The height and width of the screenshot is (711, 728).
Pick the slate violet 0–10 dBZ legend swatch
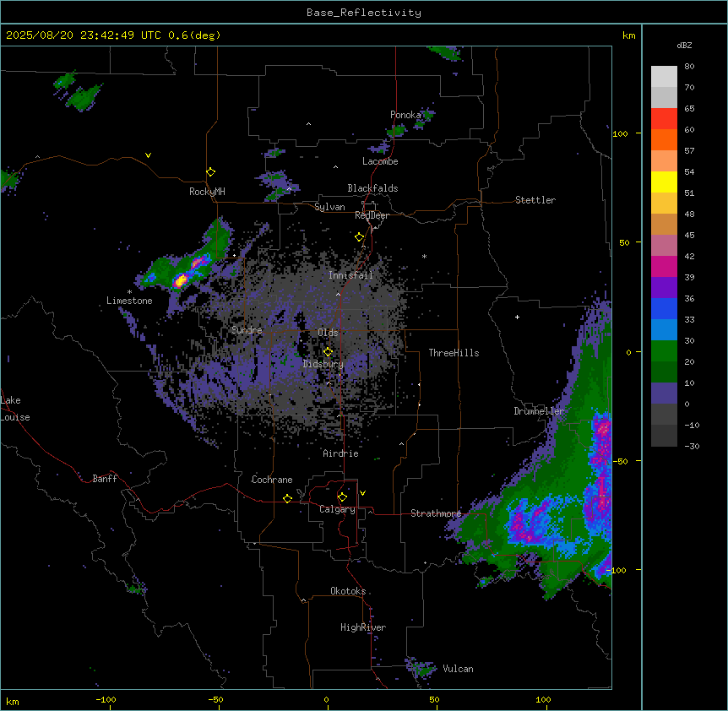pyautogui.click(x=664, y=393)
